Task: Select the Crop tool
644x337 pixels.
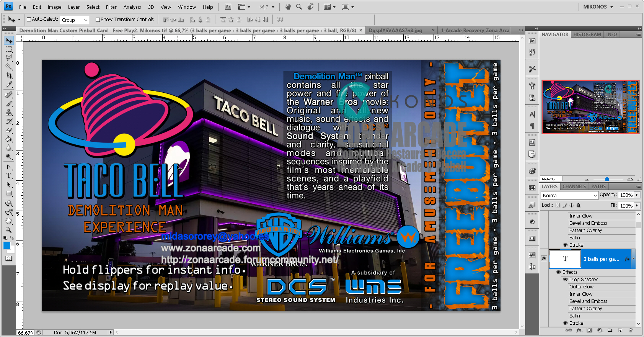Action: pos(9,76)
